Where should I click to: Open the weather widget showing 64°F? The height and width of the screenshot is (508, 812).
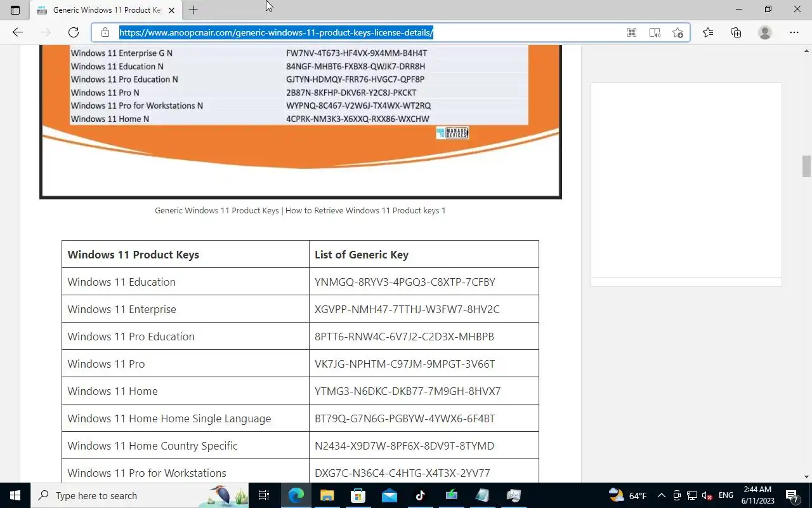click(x=627, y=495)
